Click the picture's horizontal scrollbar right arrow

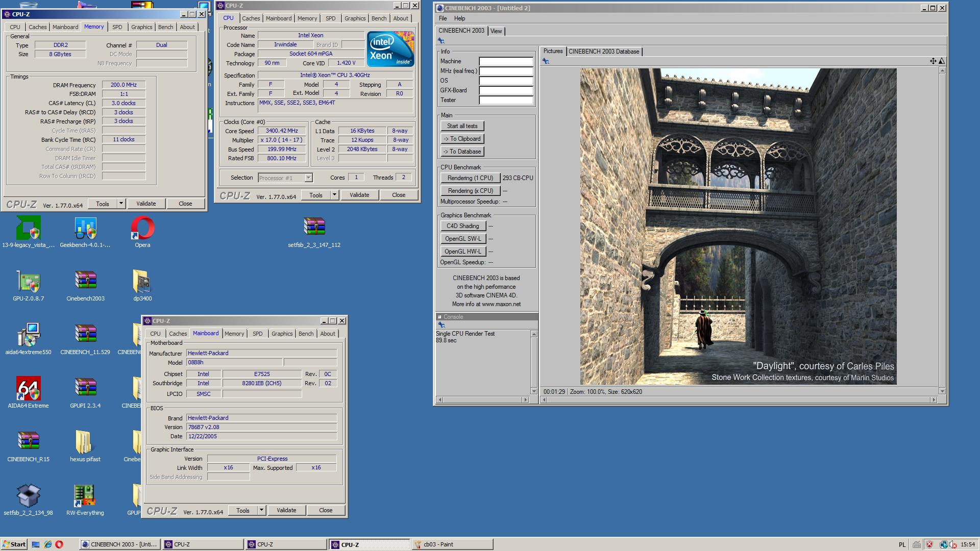(x=934, y=400)
